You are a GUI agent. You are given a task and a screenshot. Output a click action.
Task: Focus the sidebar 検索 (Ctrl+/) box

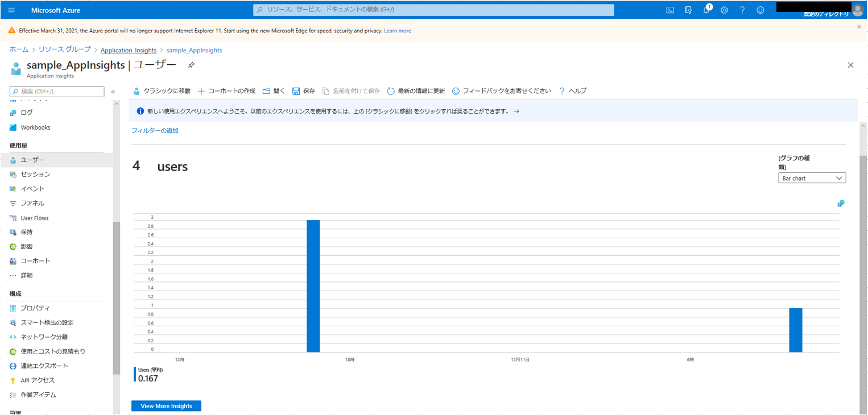click(x=57, y=92)
